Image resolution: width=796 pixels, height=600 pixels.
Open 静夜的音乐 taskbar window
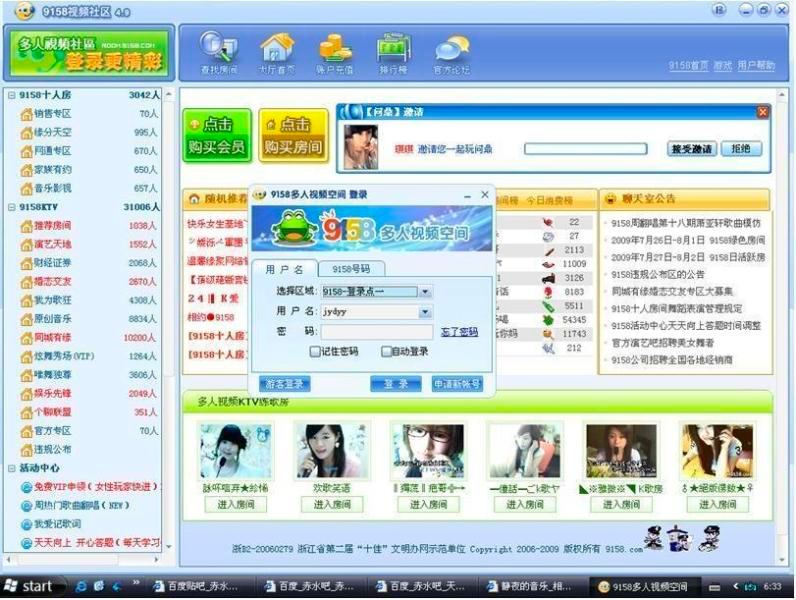pyautogui.click(x=529, y=587)
